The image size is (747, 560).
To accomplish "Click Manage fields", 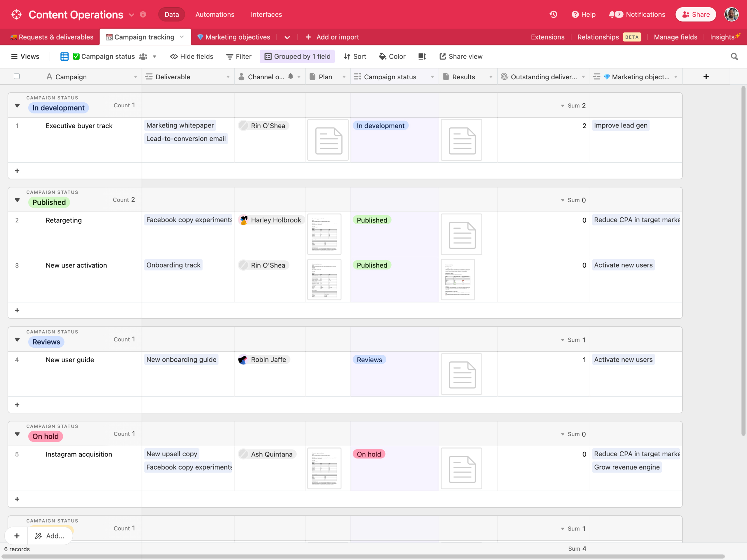I will [676, 37].
